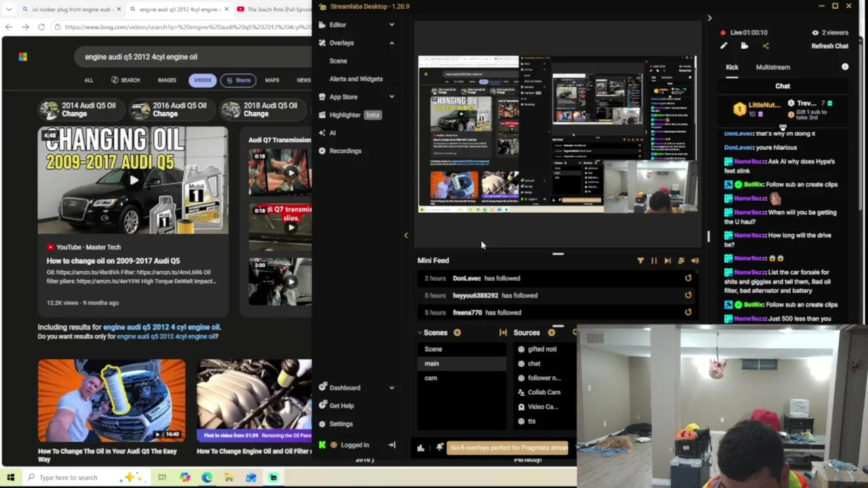This screenshot has width=868, height=488.
Task: Select the main scene
Action: 461,363
